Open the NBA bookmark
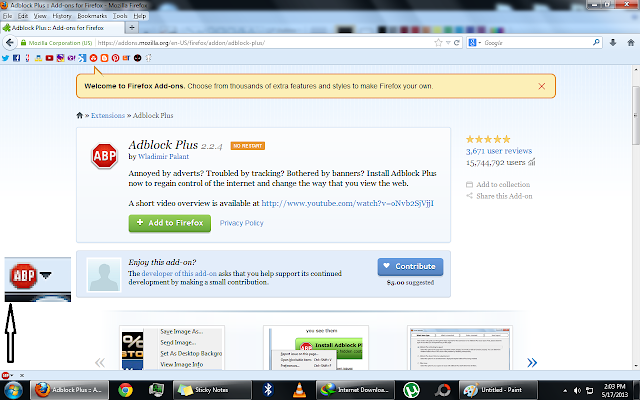This screenshot has height=400, width=640. [27, 58]
